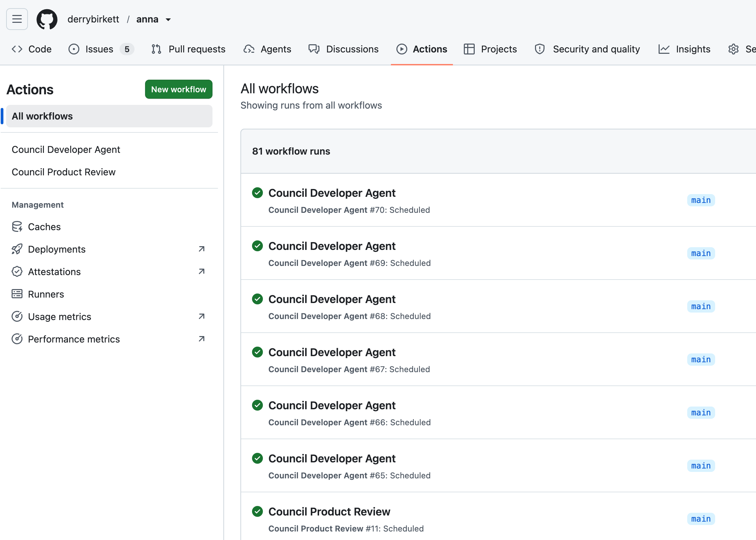Click success checkmark of Council Product Review #11
756x540 pixels.
pos(257,511)
